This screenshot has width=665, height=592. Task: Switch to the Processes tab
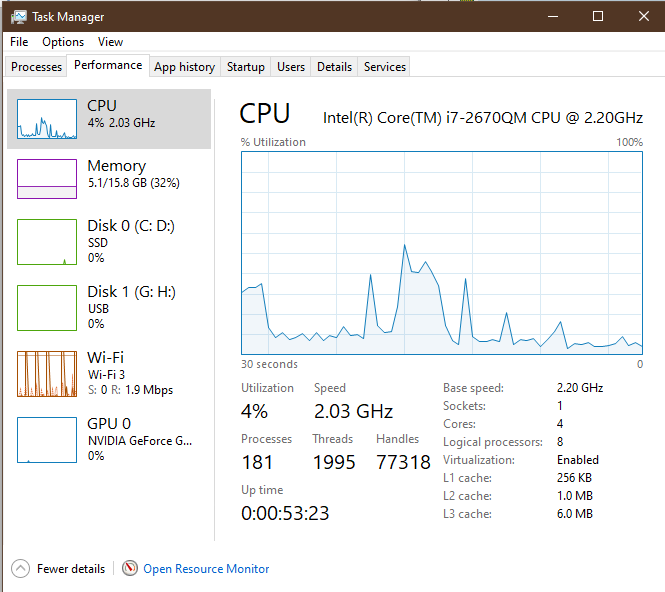click(37, 67)
